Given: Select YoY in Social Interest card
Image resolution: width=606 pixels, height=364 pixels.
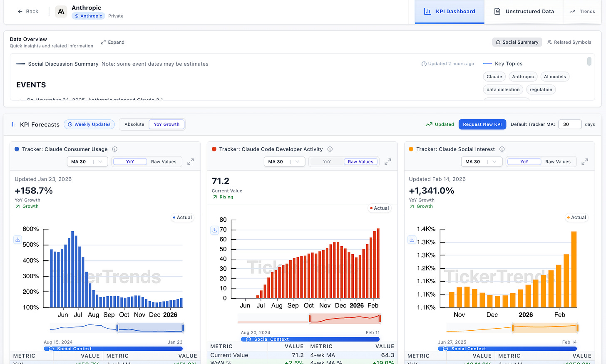Looking at the screenshot, I should (524, 162).
